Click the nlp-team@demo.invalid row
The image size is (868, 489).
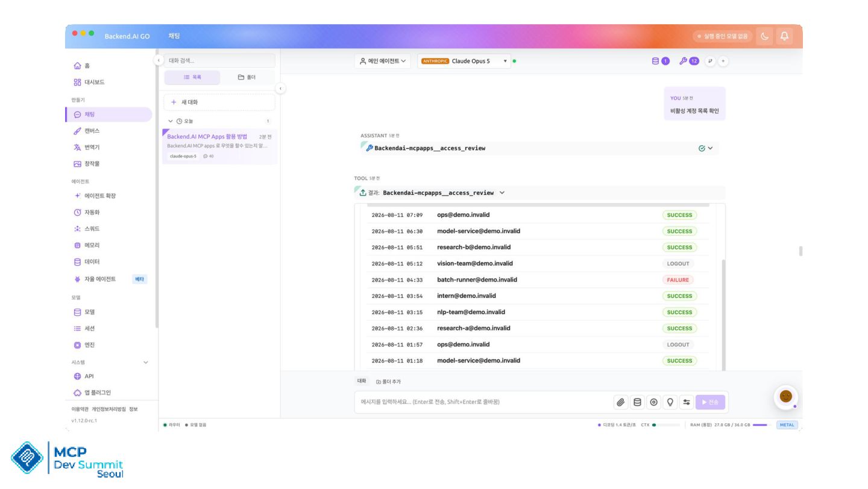click(x=538, y=312)
